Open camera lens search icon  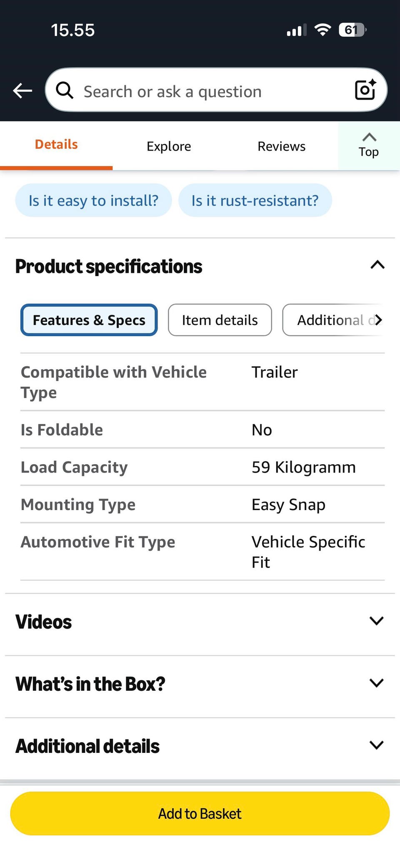365,90
